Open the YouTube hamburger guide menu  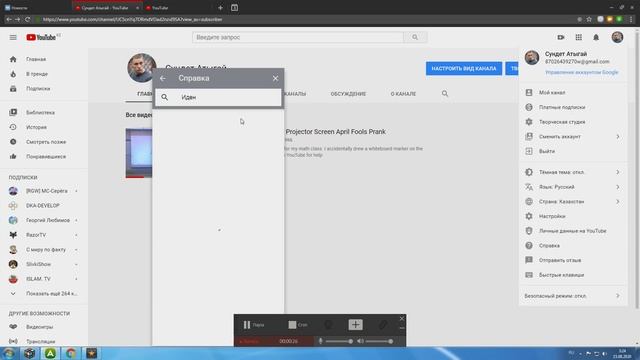click(x=13, y=37)
